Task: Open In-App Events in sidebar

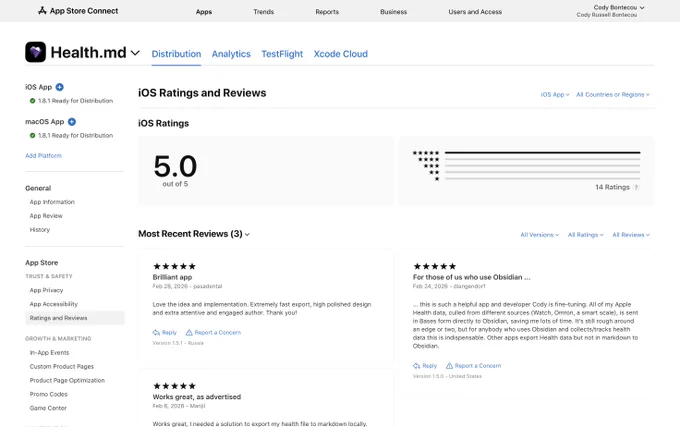Action: (x=49, y=353)
